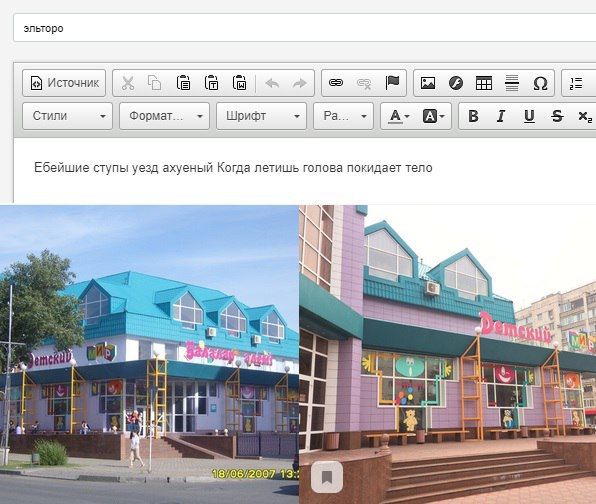Insert an image icon
The height and width of the screenshot is (504, 596).
tap(428, 83)
